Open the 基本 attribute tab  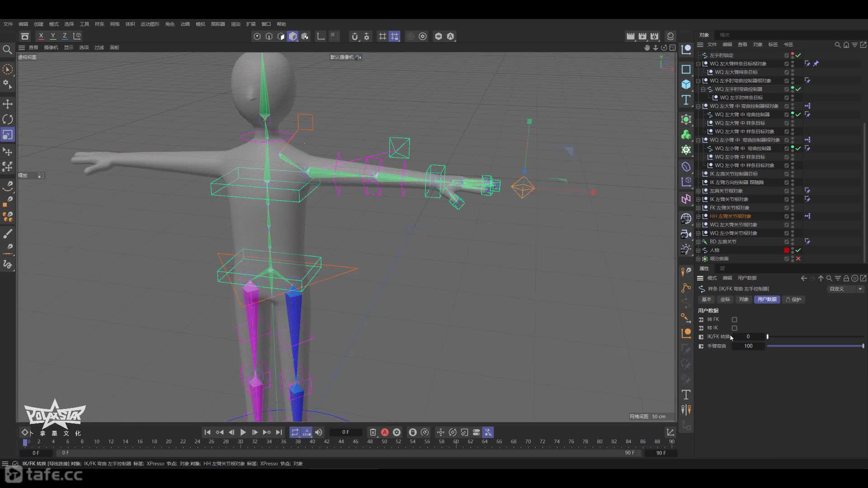pos(706,300)
